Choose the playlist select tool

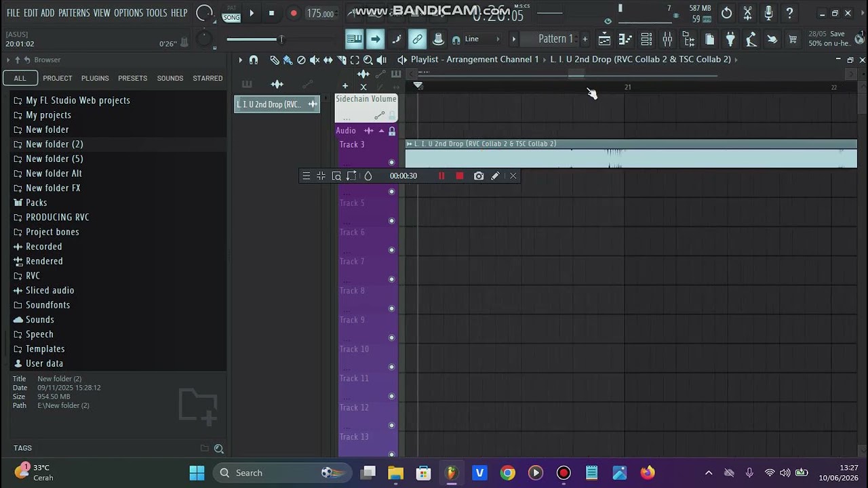point(355,60)
